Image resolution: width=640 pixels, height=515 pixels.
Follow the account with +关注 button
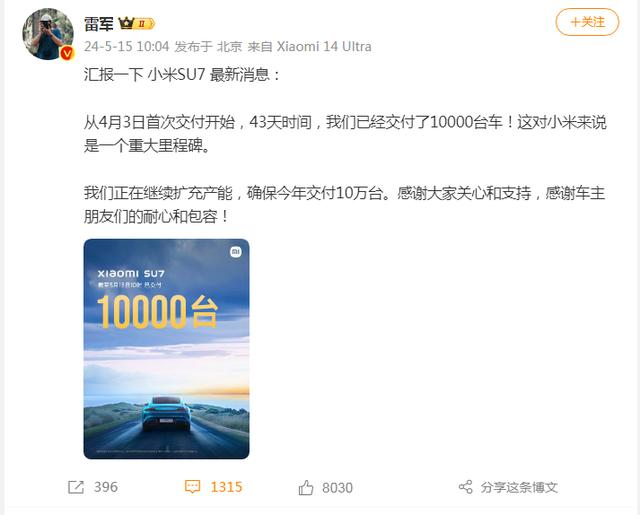(587, 22)
